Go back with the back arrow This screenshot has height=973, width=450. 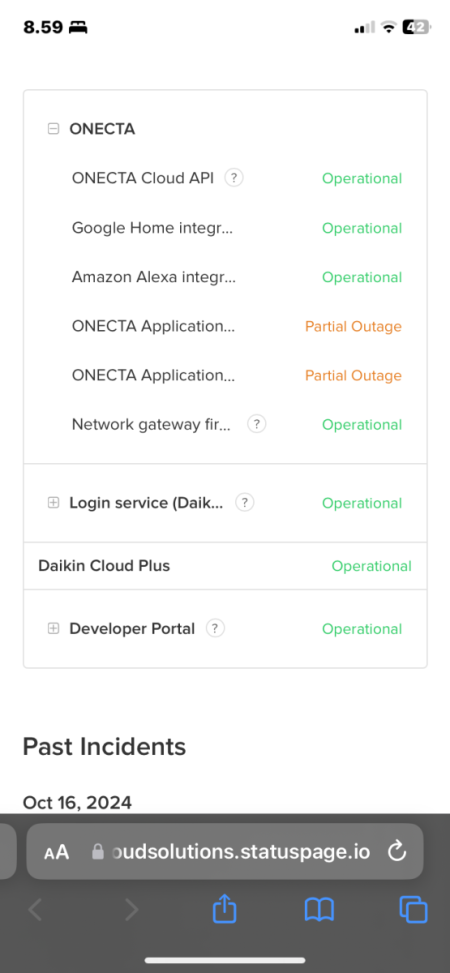(x=35, y=910)
